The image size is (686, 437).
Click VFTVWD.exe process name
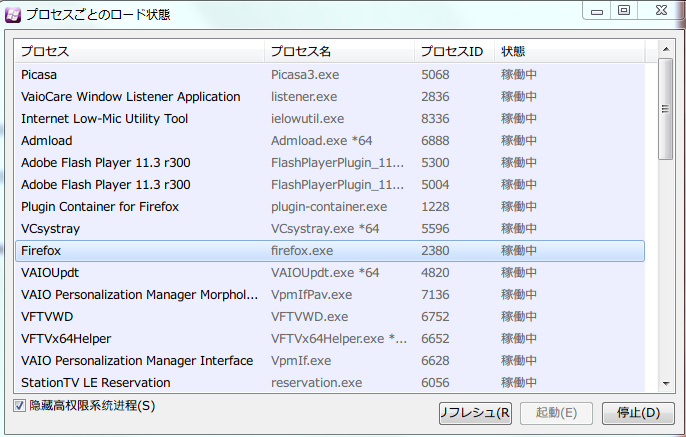[x=310, y=316]
